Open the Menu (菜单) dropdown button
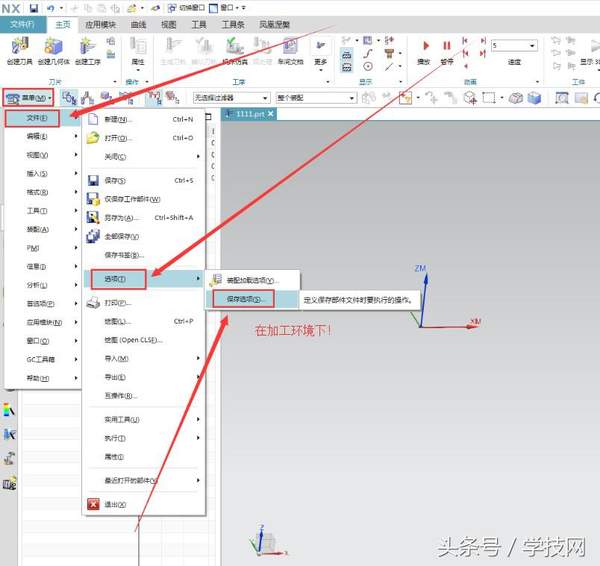The height and width of the screenshot is (566, 600). click(28, 98)
